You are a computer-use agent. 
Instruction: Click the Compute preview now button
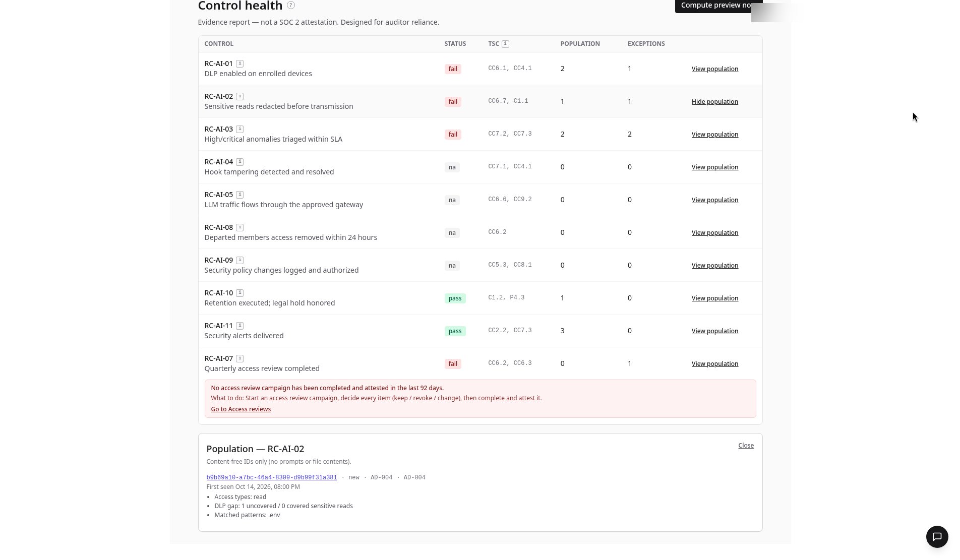[718, 6]
